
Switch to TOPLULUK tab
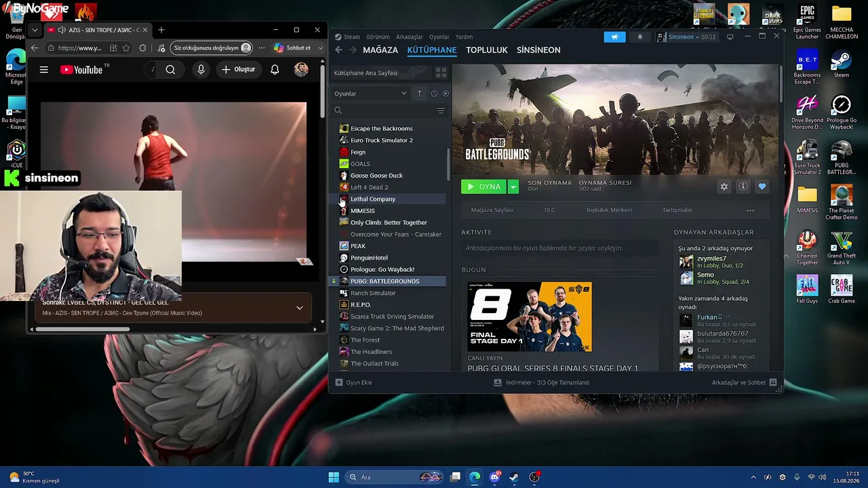click(x=487, y=50)
